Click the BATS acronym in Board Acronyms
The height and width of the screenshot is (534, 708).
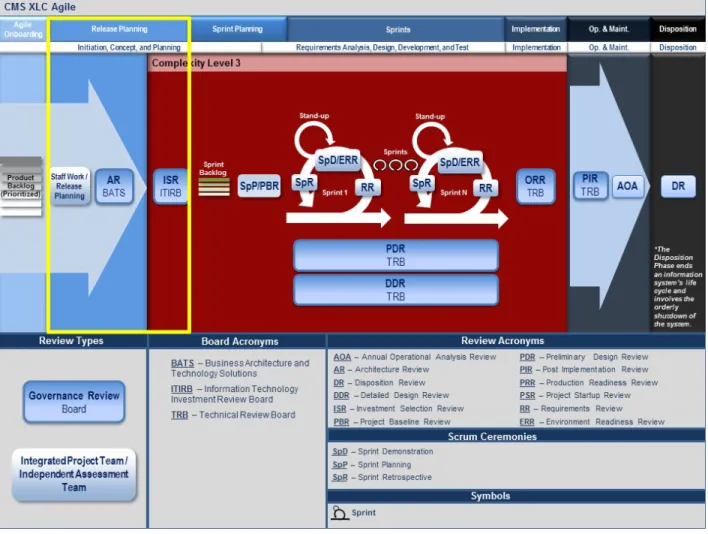tap(182, 363)
